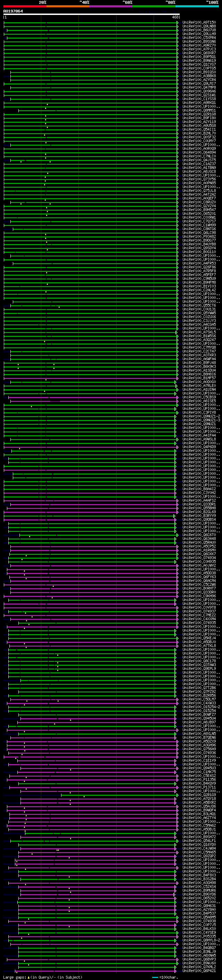Select the UniRef100_O65202 label

click(x=199, y=898)
